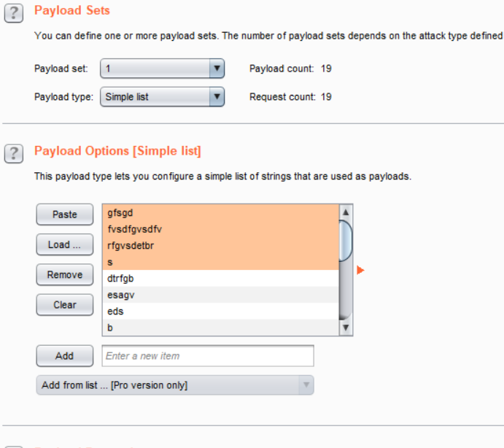Click the Clear button
Viewport: 504px width, 448px height.
tap(65, 305)
